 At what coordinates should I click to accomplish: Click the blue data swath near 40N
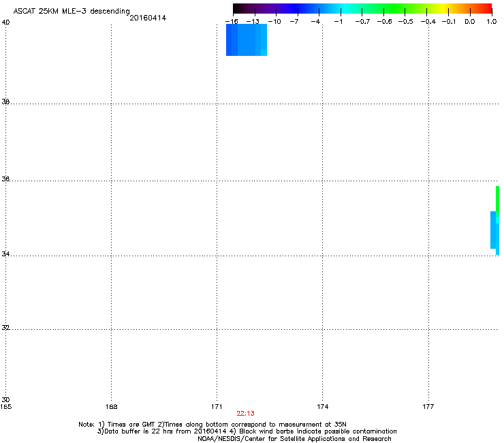(x=247, y=40)
